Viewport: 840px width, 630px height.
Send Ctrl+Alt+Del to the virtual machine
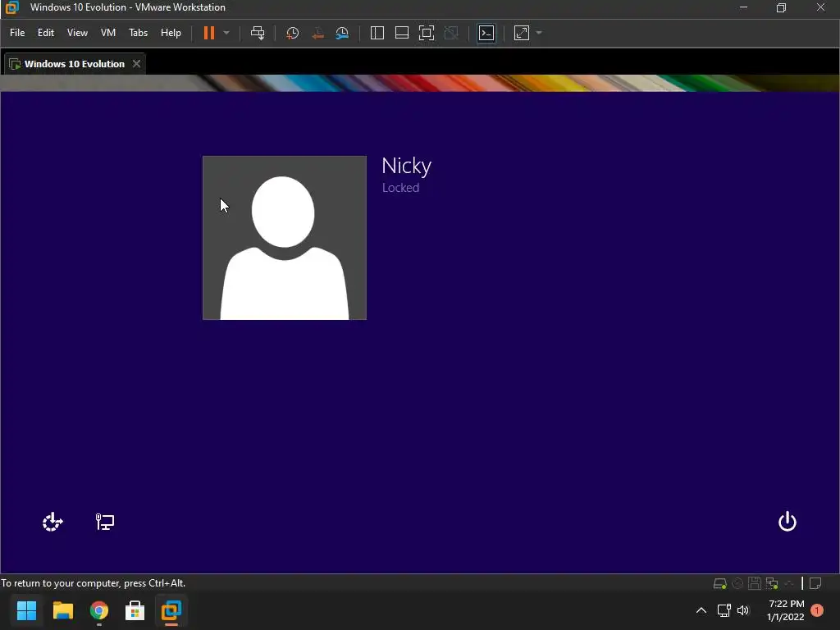tap(258, 33)
